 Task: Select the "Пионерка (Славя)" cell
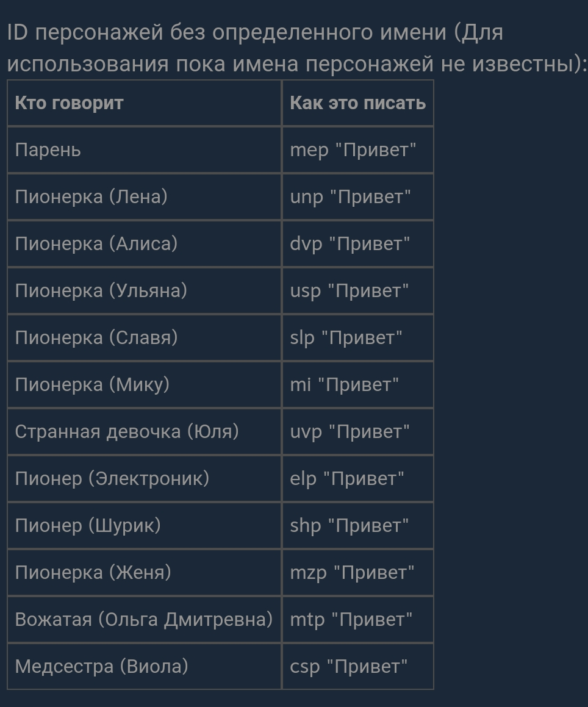[96, 338]
